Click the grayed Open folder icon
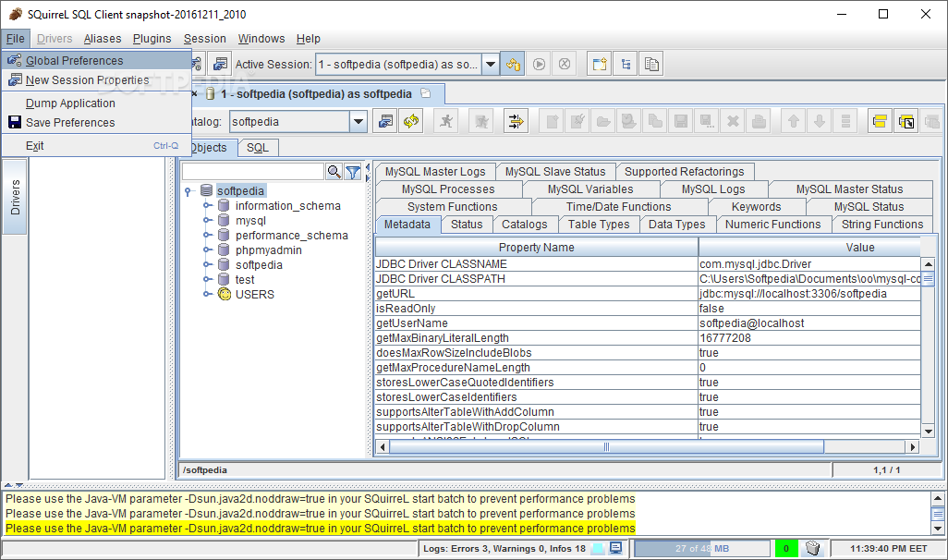 602,122
